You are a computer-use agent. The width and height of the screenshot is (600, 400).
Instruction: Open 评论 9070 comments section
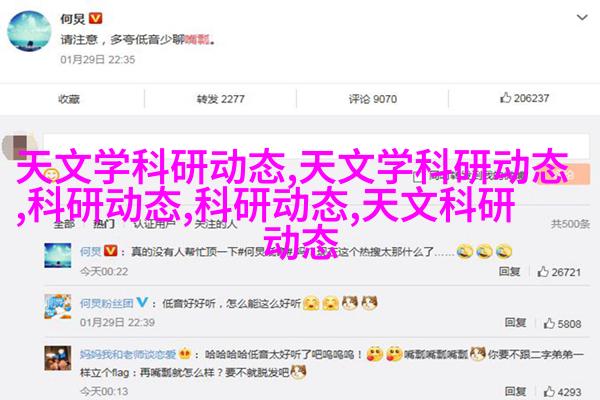point(372,99)
